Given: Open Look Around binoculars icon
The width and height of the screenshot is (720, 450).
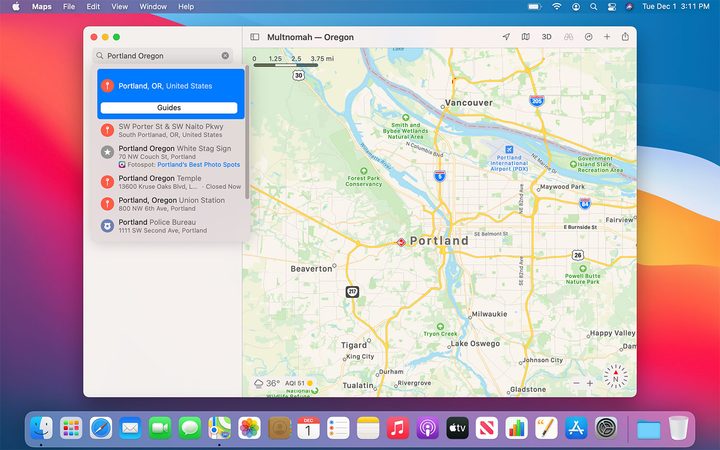Looking at the screenshot, I should pos(568,37).
